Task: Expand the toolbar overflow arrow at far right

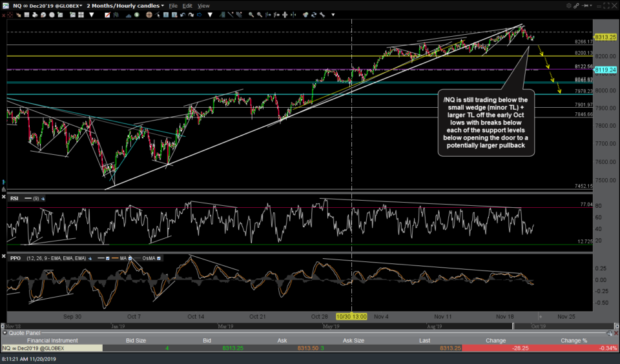Action: [333, 15]
